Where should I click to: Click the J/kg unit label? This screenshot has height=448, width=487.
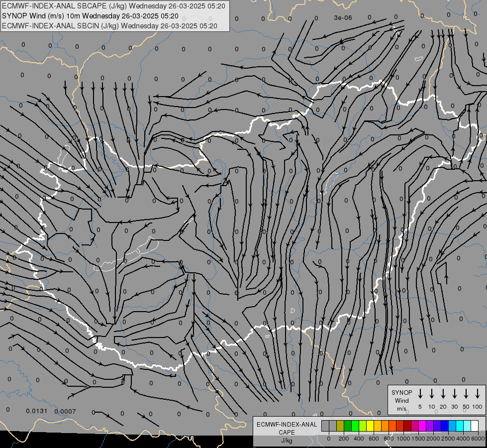287,441
